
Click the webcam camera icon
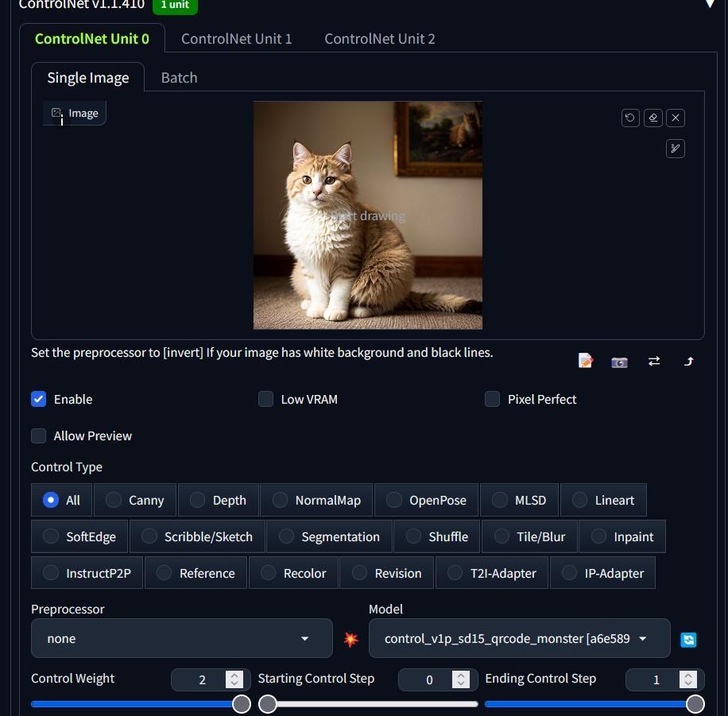[x=619, y=362]
